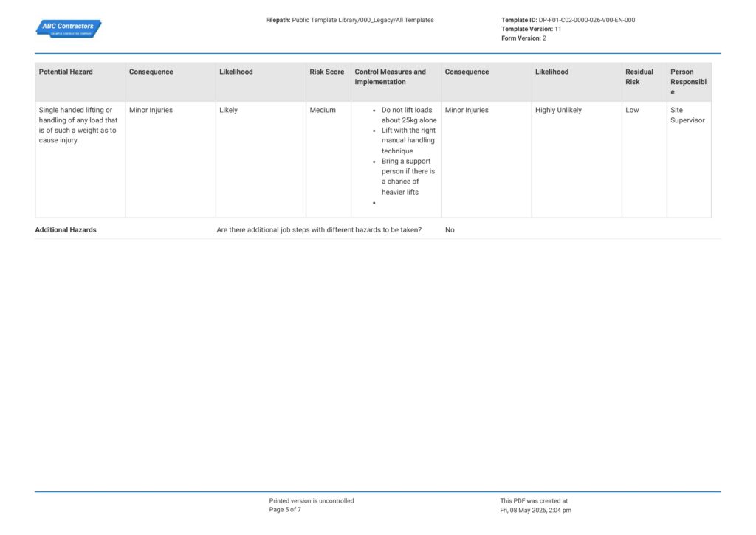Click 'Lift with the right manual handling' bullet
The width and height of the screenshot is (756, 535).
pyautogui.click(x=408, y=141)
